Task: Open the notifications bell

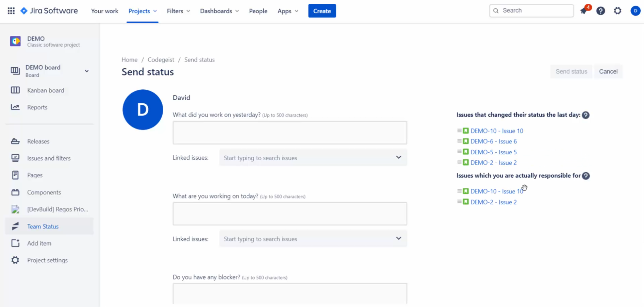Action: click(x=584, y=11)
